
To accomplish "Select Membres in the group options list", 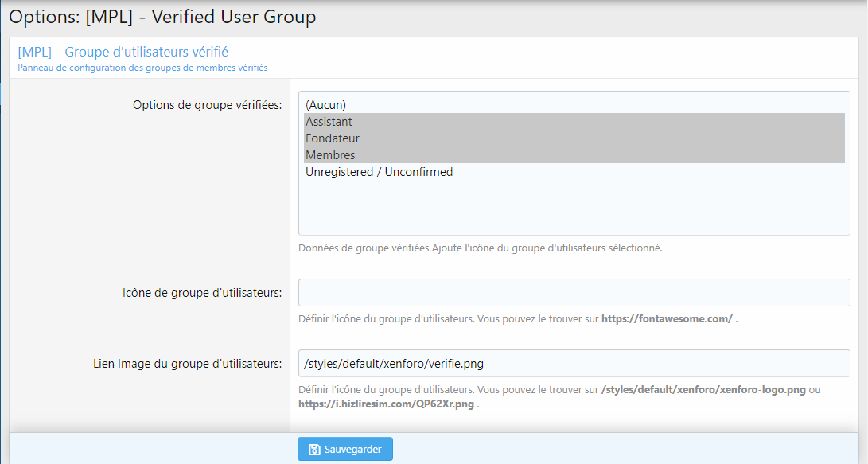I will (330, 155).
